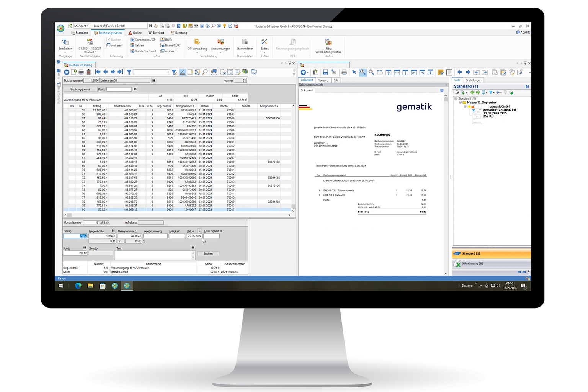Click the printer icon in Buchen im Dialog toolbar

pyautogui.click(x=81, y=72)
